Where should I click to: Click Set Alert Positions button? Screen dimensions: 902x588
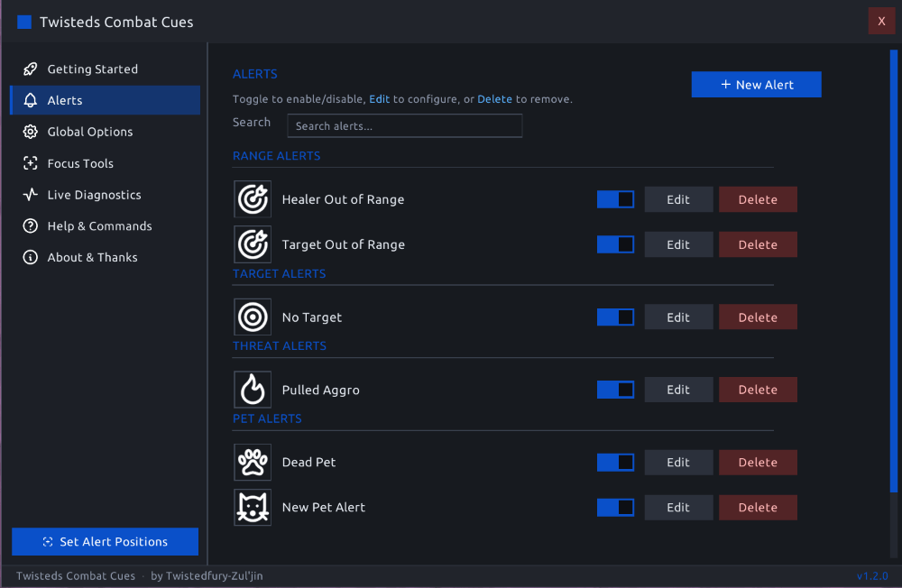pos(106,541)
